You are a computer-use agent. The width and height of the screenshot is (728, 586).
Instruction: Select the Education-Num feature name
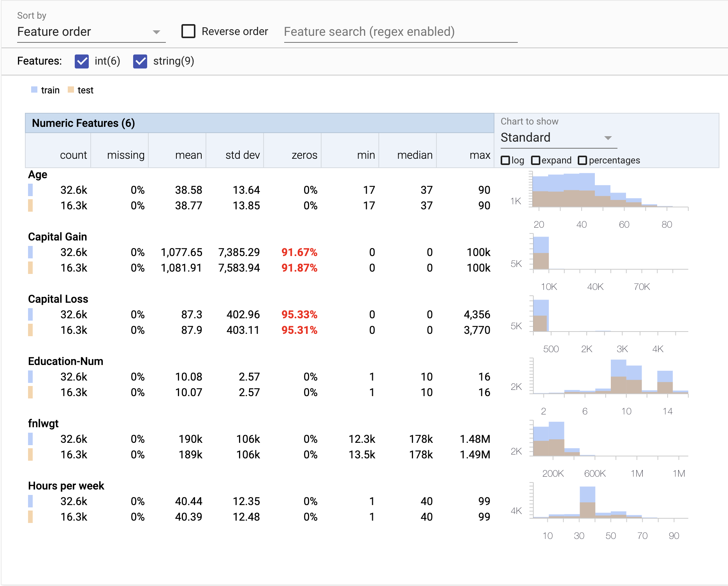(x=65, y=361)
